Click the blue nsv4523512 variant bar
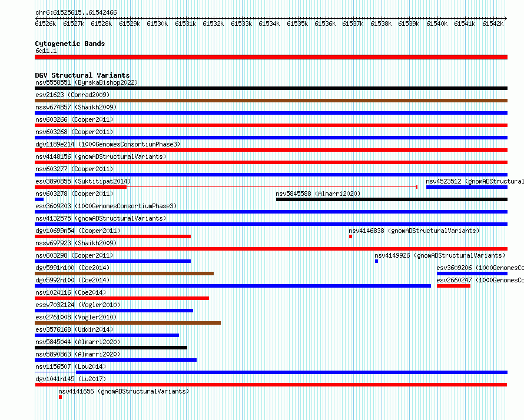This screenshot has width=524, height=420. pos(467,187)
